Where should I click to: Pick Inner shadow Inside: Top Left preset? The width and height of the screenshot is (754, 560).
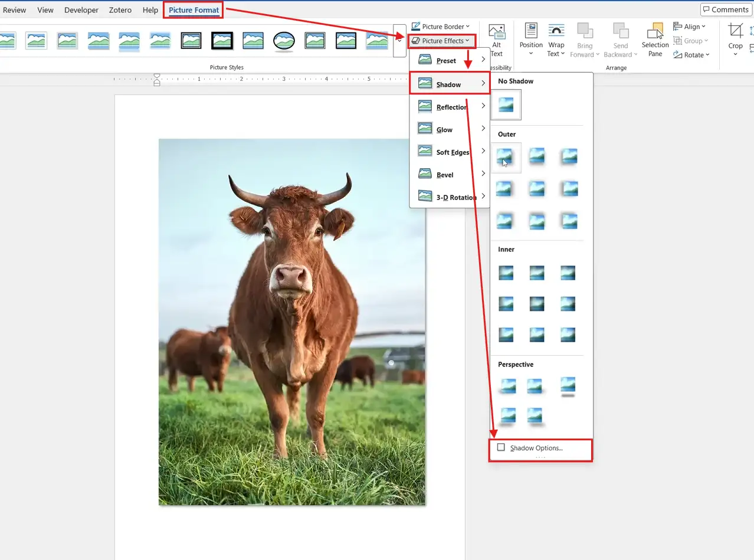click(506, 273)
